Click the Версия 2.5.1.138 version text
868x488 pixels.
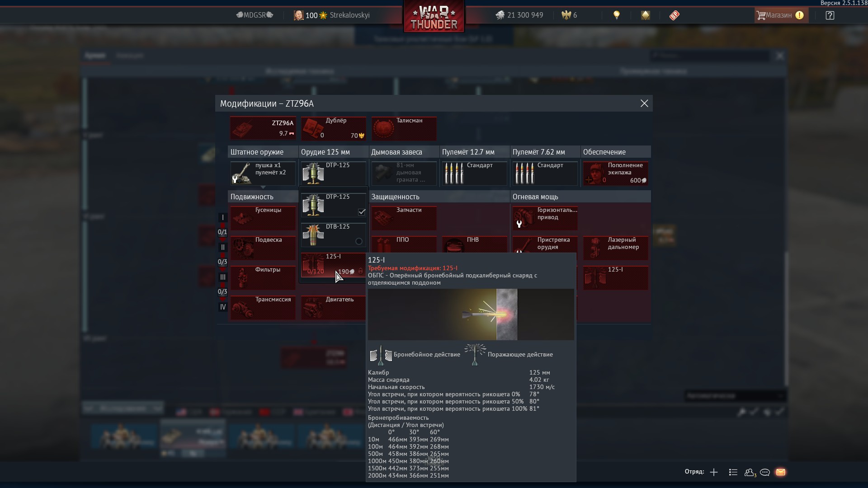844,3
